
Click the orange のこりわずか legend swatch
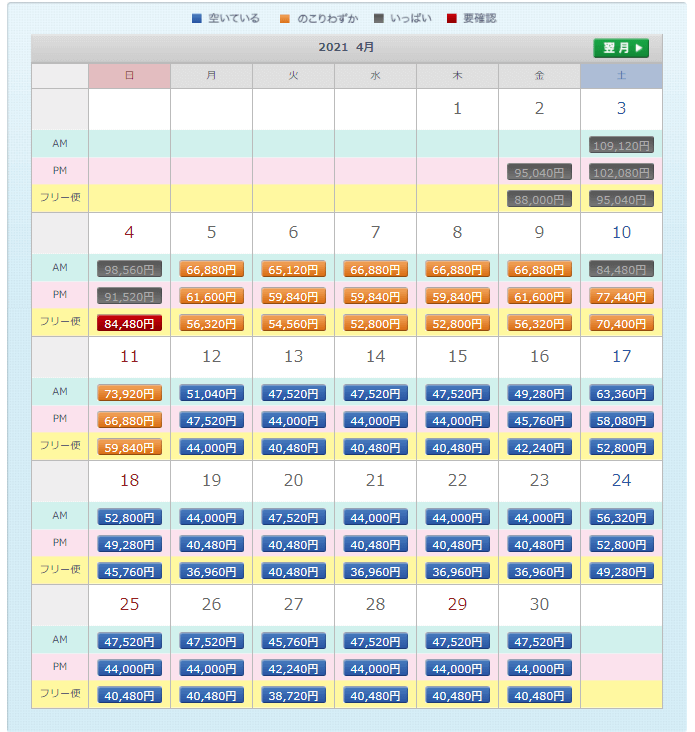click(x=285, y=18)
